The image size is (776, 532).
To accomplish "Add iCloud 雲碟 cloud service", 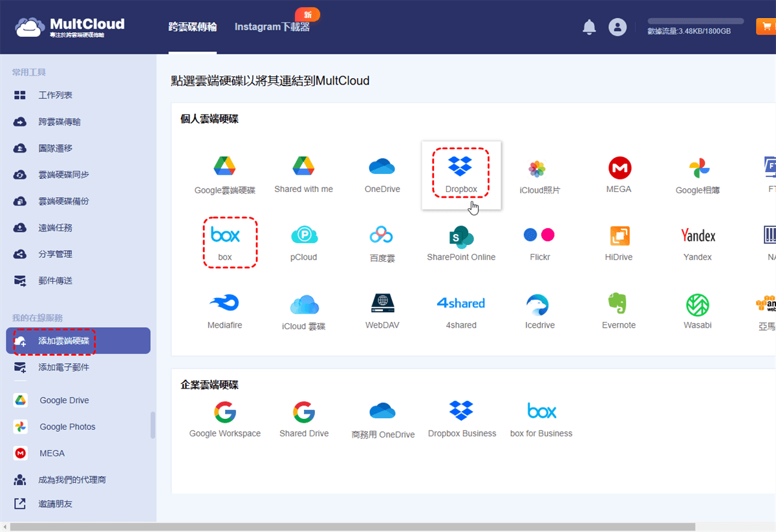I will (x=304, y=312).
